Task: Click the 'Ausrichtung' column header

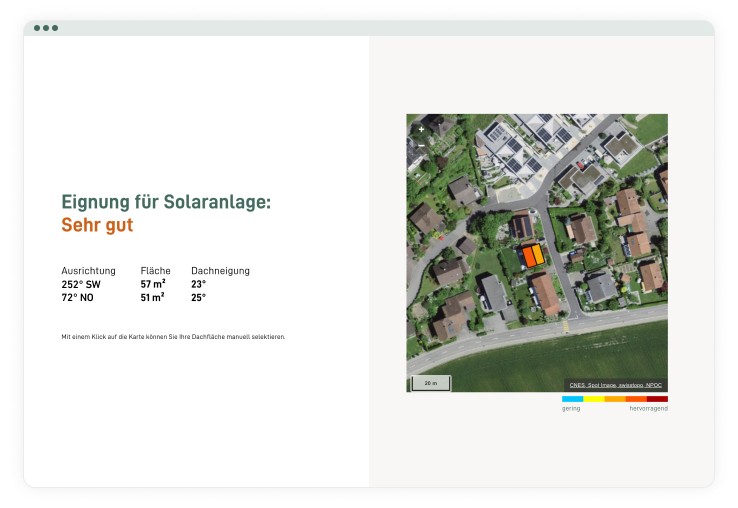Action: coord(89,271)
